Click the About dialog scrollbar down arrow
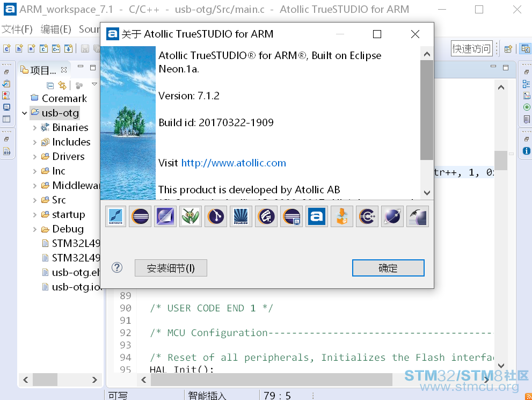This screenshot has height=400, width=532. [x=427, y=193]
